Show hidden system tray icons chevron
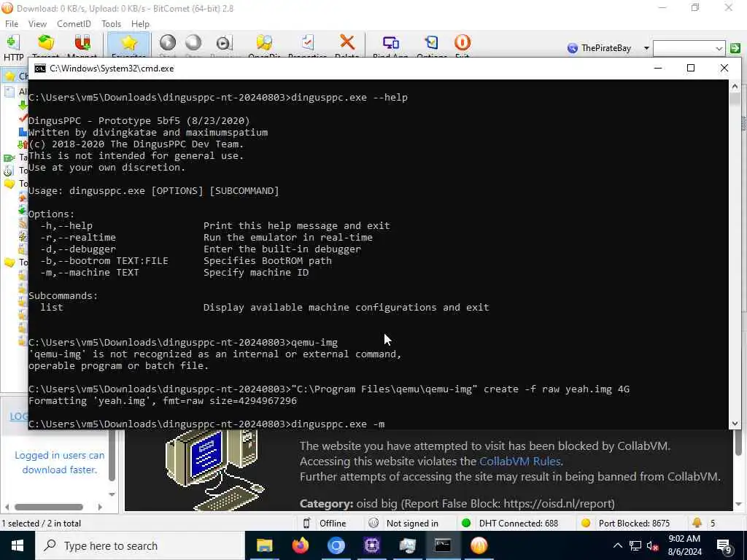747x560 pixels. pos(617,545)
